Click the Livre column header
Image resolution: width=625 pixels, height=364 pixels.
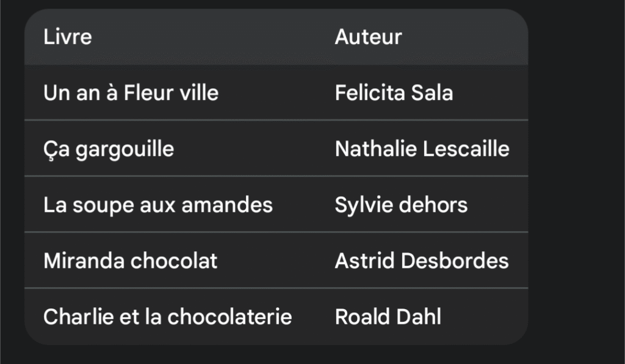coord(68,37)
